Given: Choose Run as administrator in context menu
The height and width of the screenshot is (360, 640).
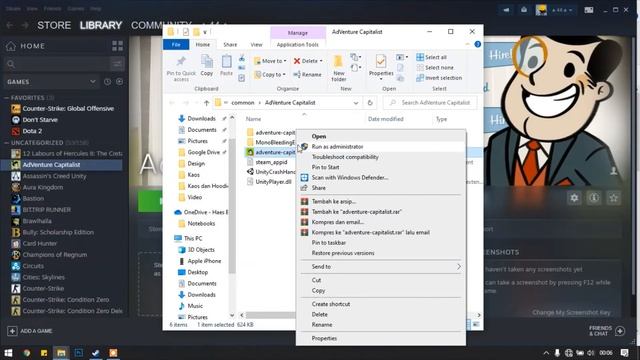Looking at the screenshot, I should click(380, 147).
